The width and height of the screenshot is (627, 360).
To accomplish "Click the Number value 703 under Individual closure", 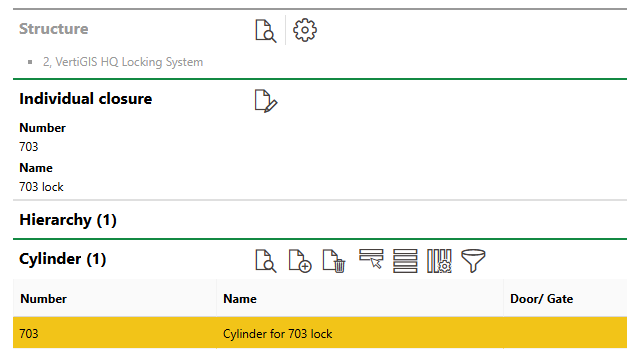I will tap(29, 147).
